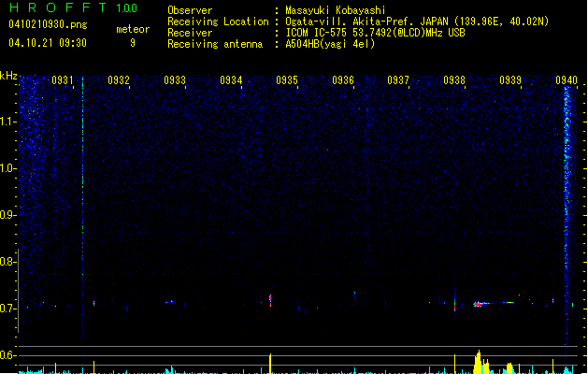The width and height of the screenshot is (588, 374).
Task: Click the A504HB(yagi 4el) antenna text
Action: pyautogui.click(x=330, y=44)
